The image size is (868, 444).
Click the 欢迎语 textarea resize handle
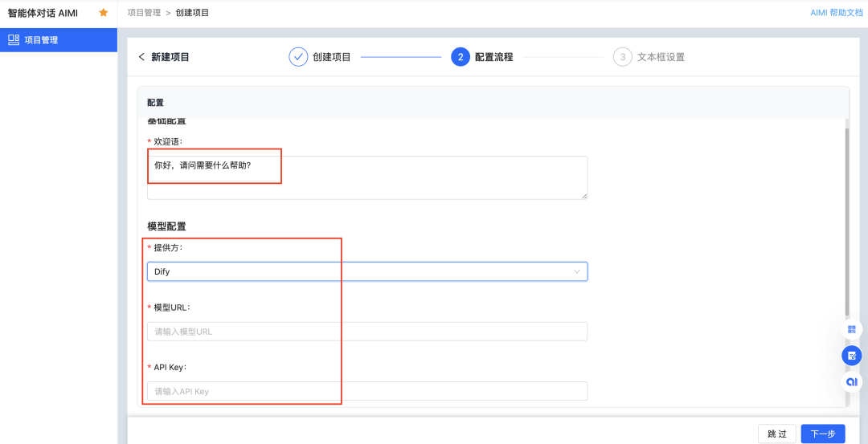point(583,195)
